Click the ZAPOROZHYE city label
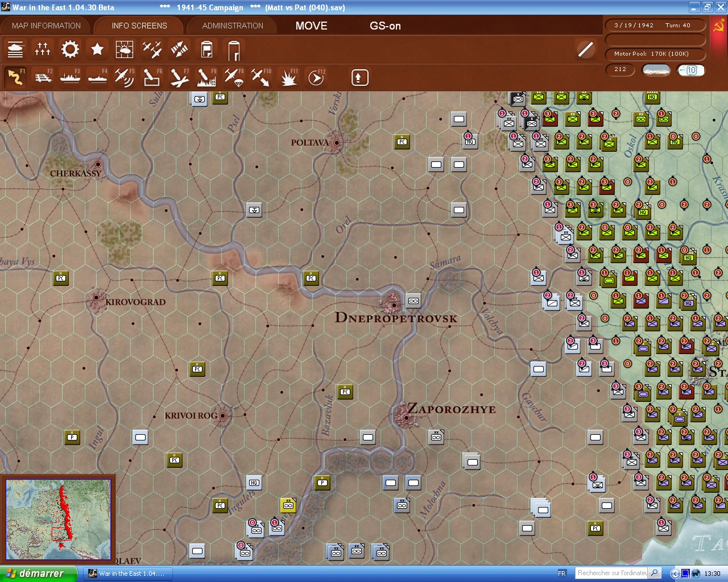Image resolution: width=728 pixels, height=582 pixels. (x=452, y=409)
